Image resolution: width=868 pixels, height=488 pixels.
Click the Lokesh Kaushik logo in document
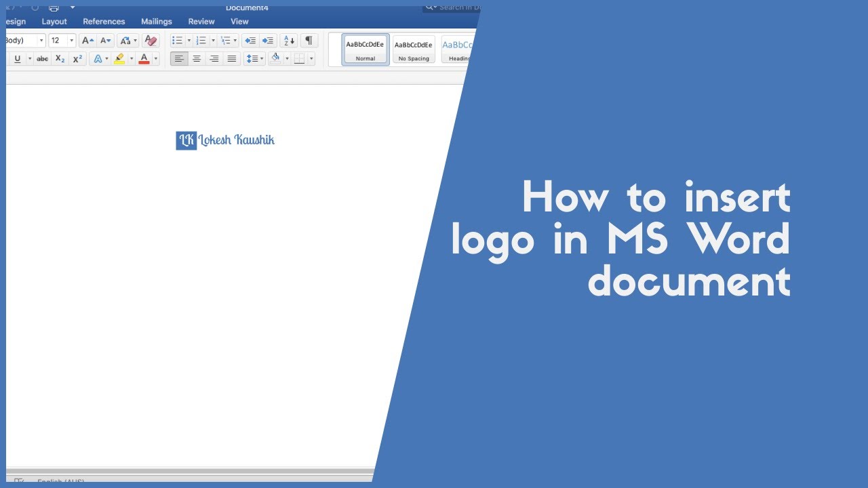point(225,140)
